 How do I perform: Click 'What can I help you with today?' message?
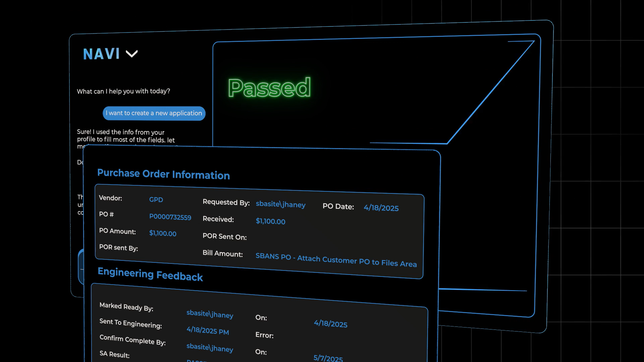(123, 92)
